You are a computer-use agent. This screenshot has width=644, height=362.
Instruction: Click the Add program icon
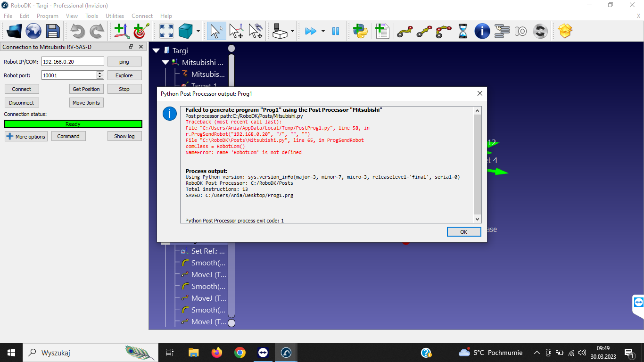tap(382, 31)
